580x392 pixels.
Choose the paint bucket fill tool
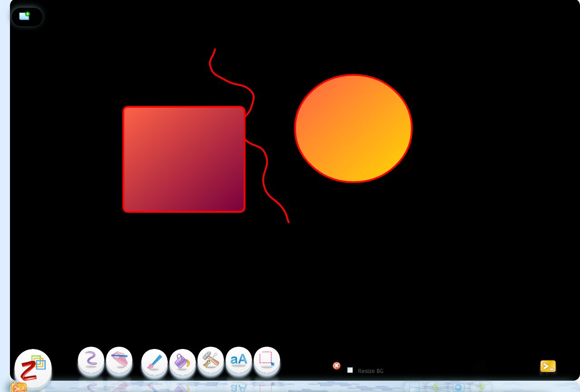pos(182,362)
